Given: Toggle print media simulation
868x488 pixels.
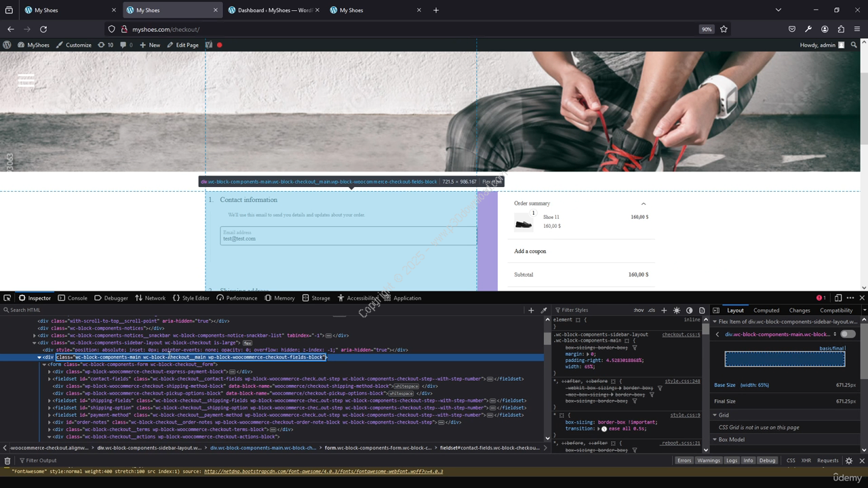Looking at the screenshot, I should [702, 310].
